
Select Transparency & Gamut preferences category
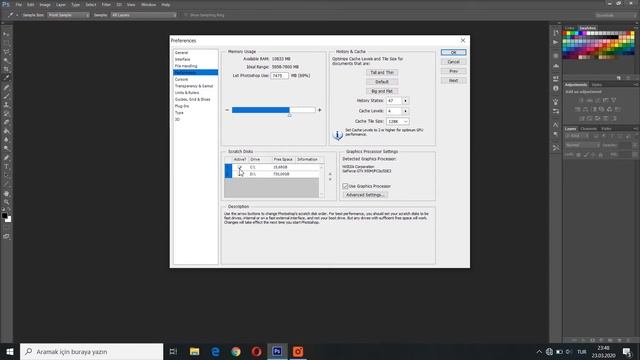195,86
